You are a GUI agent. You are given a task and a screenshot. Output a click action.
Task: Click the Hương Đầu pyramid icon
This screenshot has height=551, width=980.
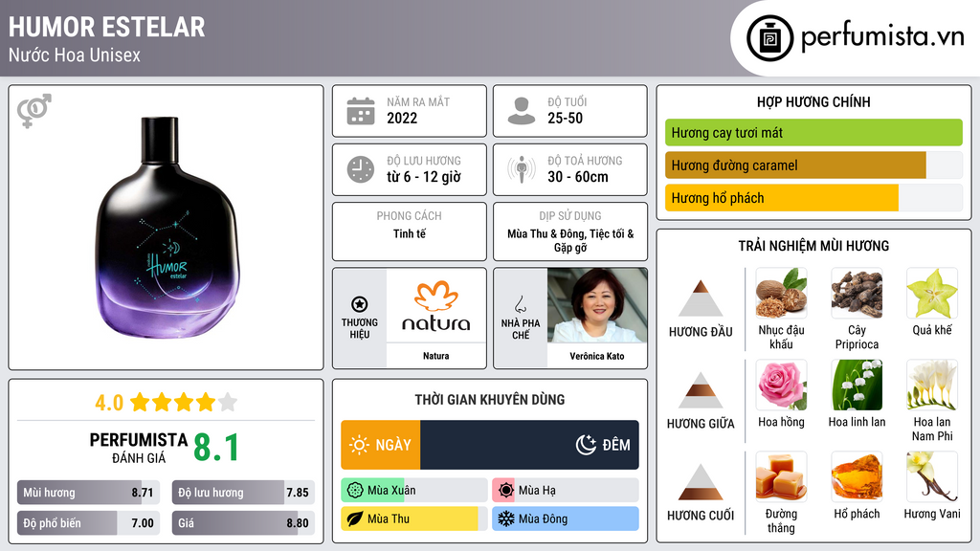pos(701,298)
